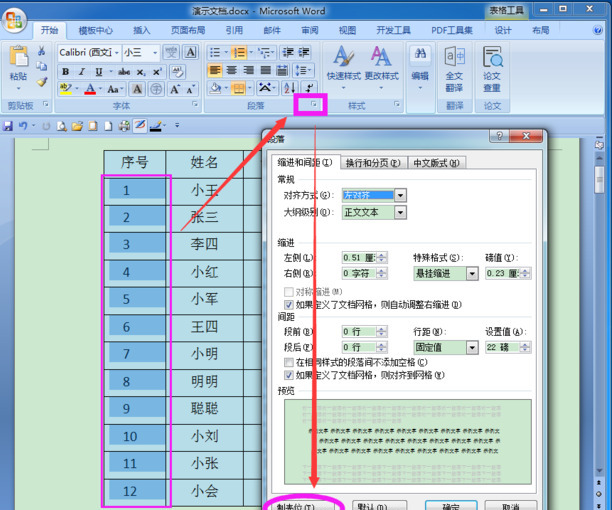Open Line and Page Breaks tab
Viewport: 612px width, 510px height.
(374, 163)
